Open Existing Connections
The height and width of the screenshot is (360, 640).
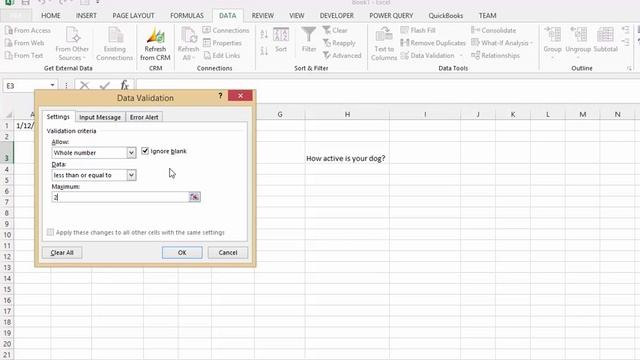[x=115, y=44]
